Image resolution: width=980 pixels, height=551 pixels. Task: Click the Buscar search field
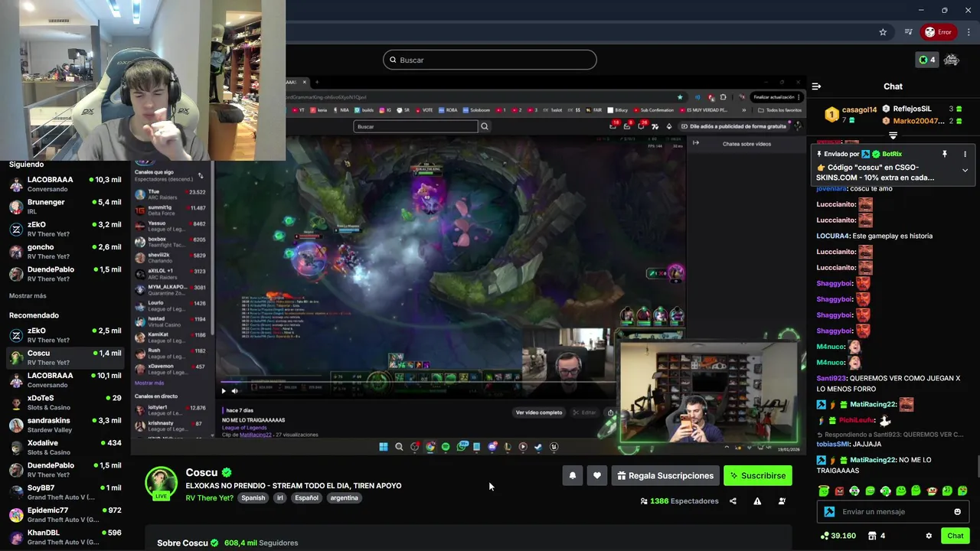pos(490,60)
